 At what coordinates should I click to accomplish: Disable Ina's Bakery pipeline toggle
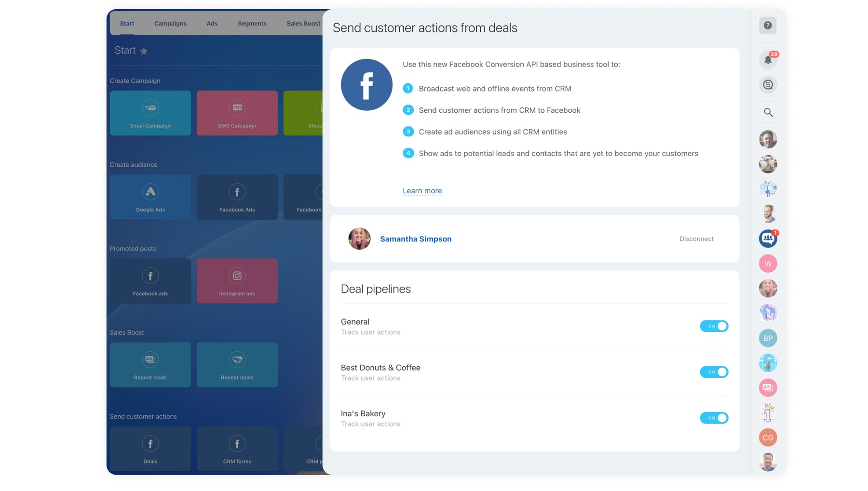pos(714,418)
